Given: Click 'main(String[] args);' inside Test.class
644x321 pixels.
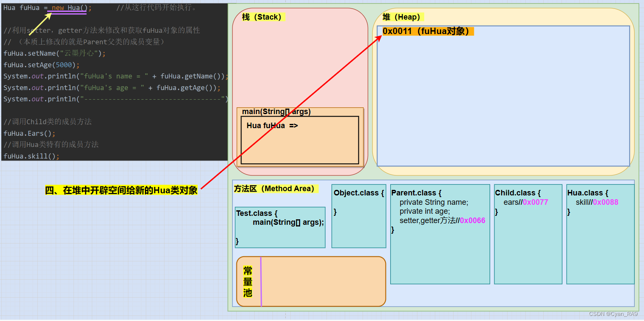Looking at the screenshot, I should (x=288, y=222).
